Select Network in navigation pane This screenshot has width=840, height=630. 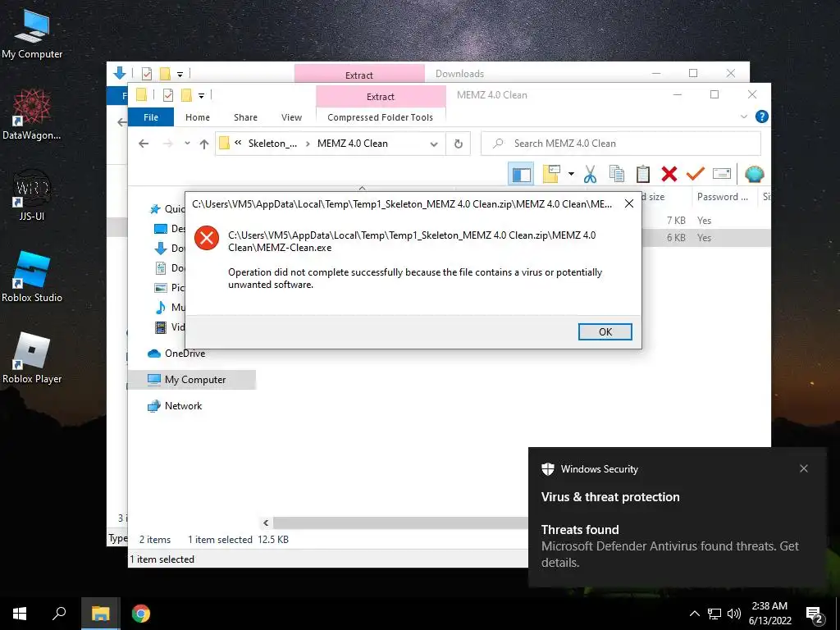click(x=183, y=405)
